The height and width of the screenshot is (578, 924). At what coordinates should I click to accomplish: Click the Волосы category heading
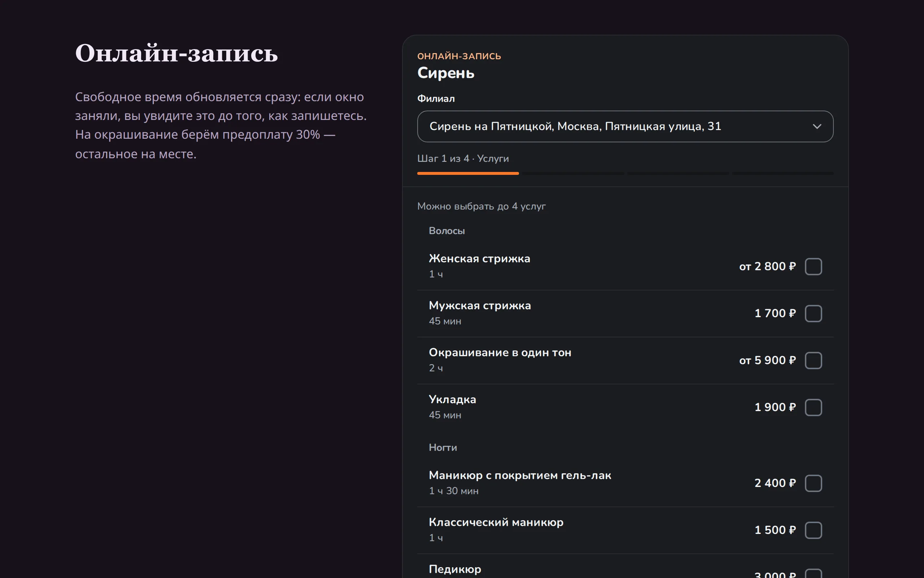(447, 231)
